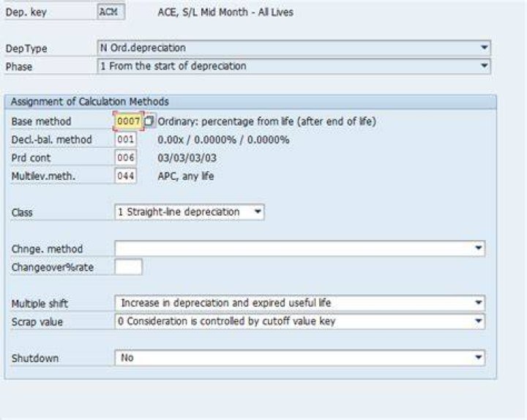This screenshot has height=420, width=527.
Task: Select the 'Prd cont' label
Action: click(31, 158)
